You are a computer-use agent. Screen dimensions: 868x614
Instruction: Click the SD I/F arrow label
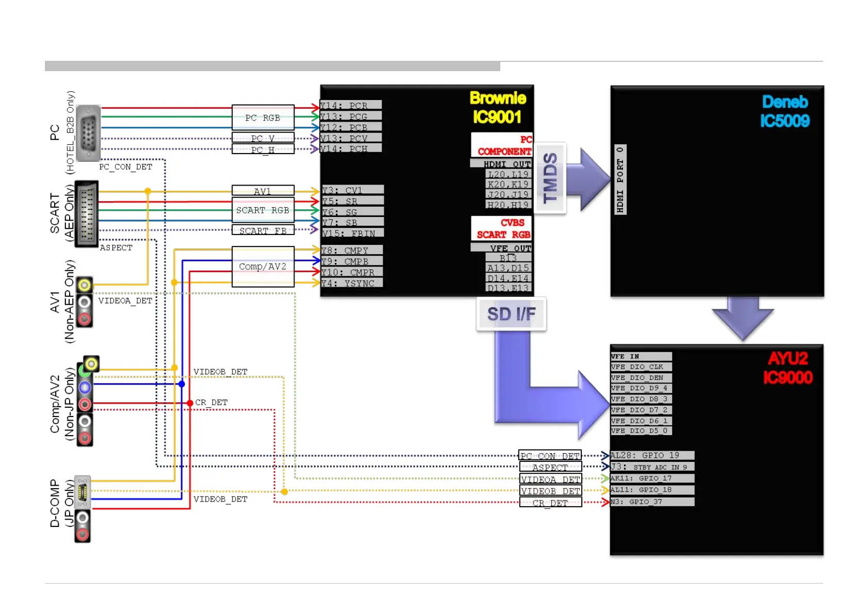[x=511, y=314]
